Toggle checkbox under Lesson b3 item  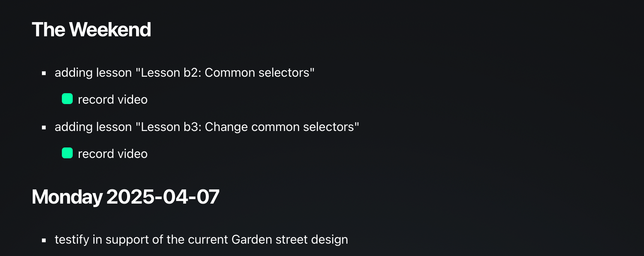point(67,153)
